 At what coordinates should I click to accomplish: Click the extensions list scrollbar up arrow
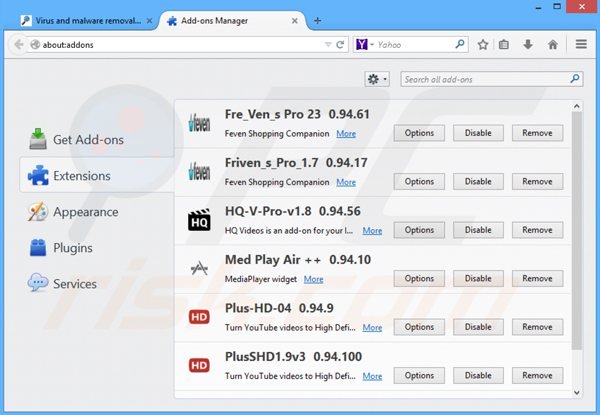pos(577,106)
